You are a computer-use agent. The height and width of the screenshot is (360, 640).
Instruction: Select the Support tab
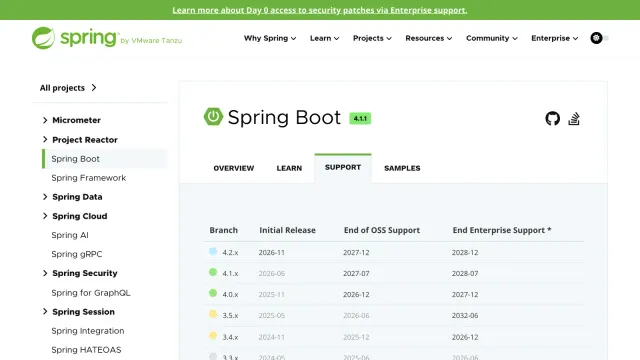[x=343, y=167]
